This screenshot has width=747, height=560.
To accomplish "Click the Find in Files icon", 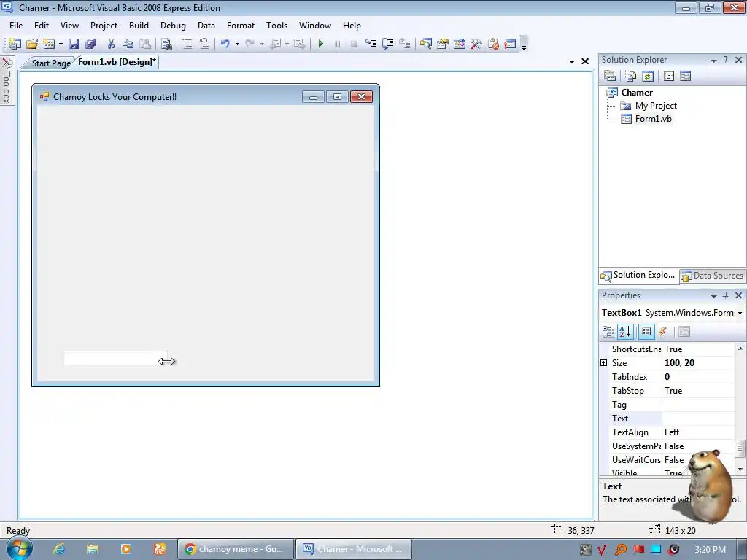I will (166, 44).
